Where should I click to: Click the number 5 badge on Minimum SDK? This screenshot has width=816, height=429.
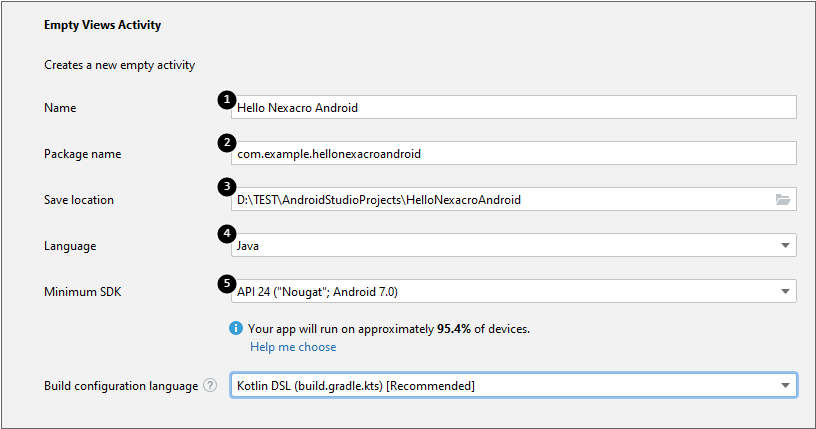(228, 281)
